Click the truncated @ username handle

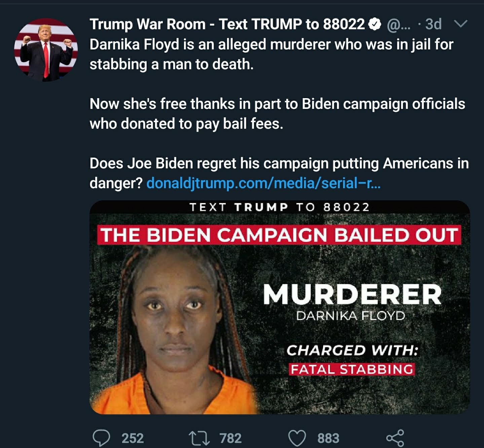click(x=399, y=25)
